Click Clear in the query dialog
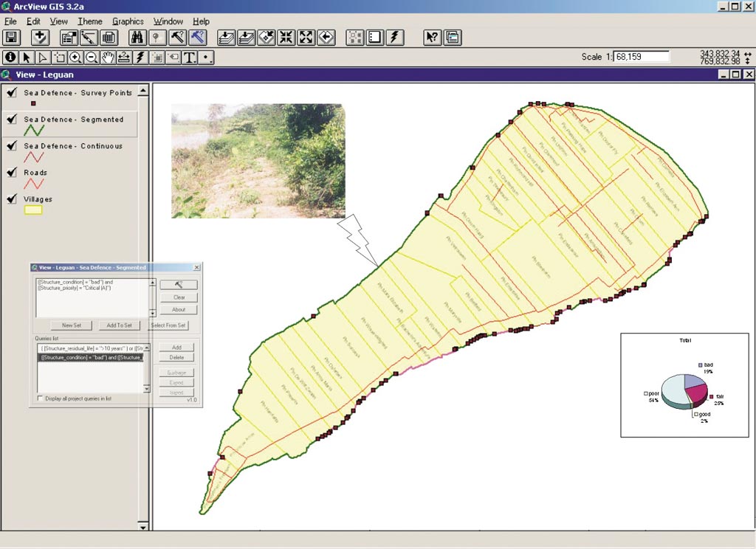 tap(179, 297)
